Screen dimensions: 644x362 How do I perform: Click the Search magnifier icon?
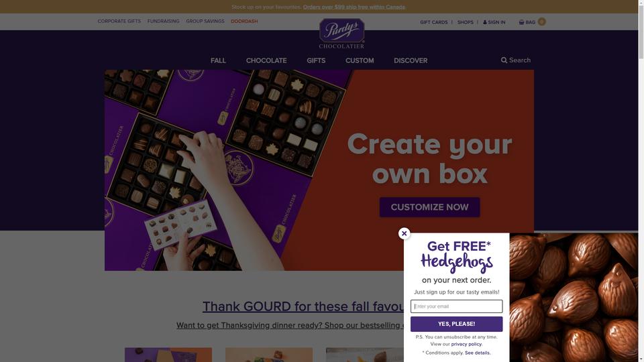tap(504, 60)
